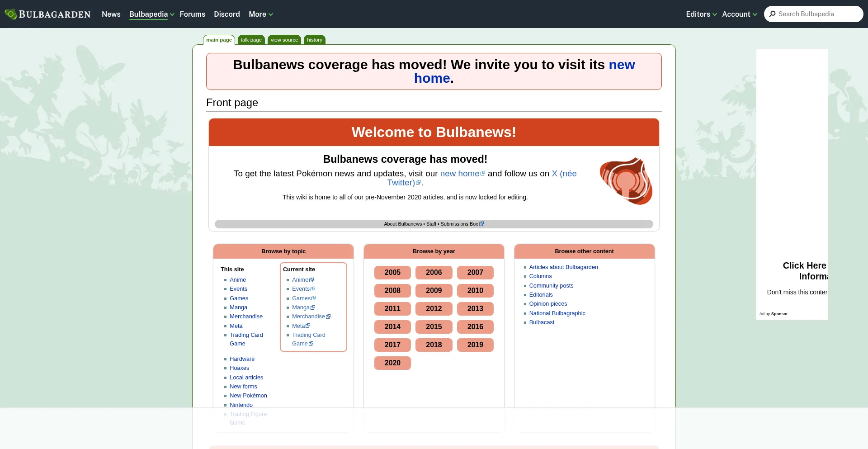Open the view source tab
This screenshot has height=449, width=868.
tap(284, 40)
